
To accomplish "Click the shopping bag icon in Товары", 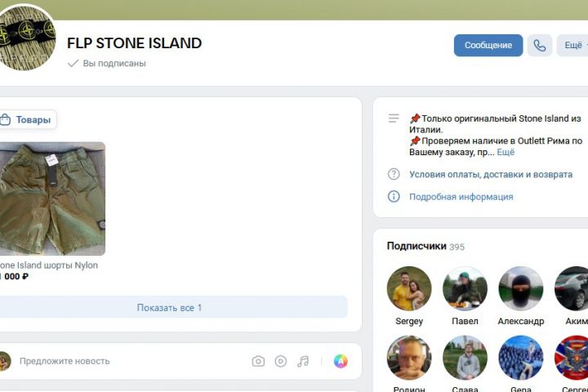I will (5, 120).
